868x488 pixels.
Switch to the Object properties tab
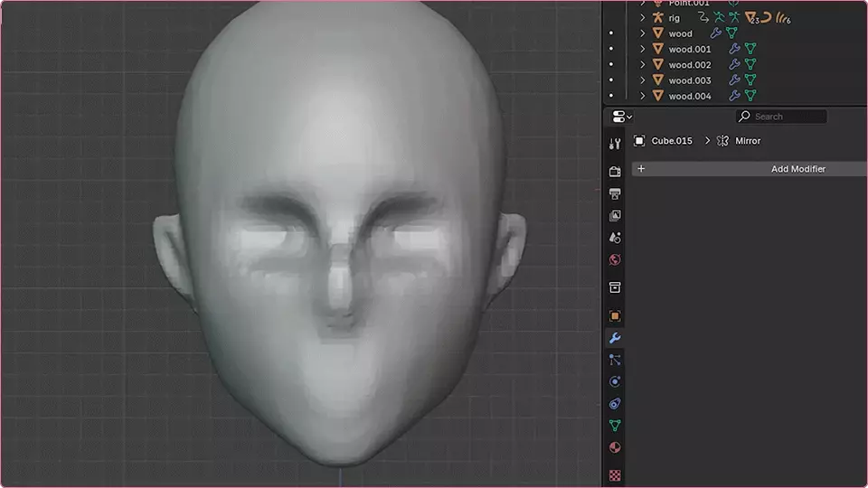coord(615,316)
